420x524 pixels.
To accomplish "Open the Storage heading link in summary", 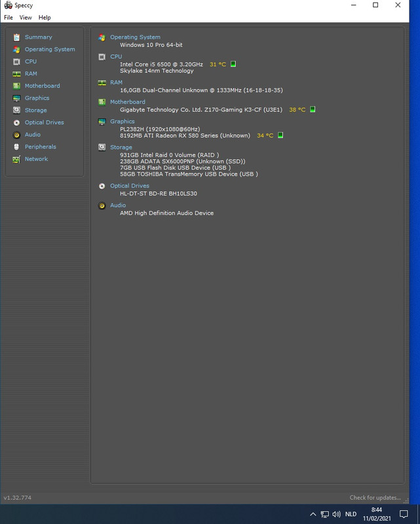I will coord(121,147).
